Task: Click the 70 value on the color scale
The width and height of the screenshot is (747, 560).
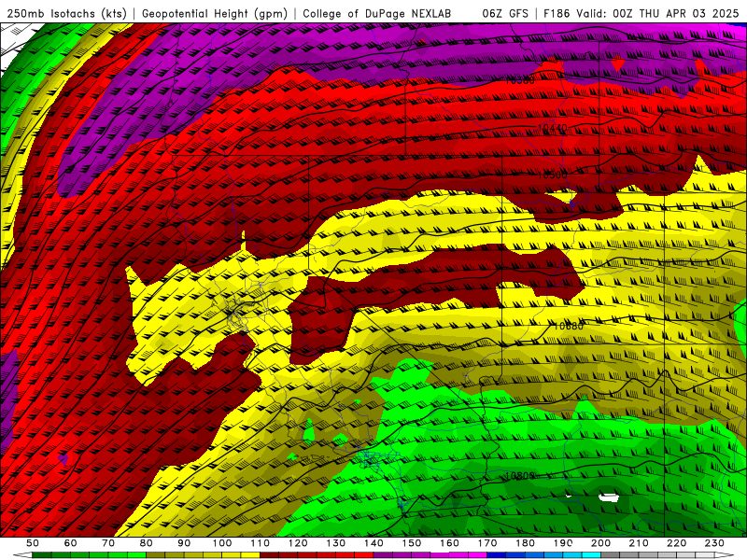Action: [x=108, y=543]
